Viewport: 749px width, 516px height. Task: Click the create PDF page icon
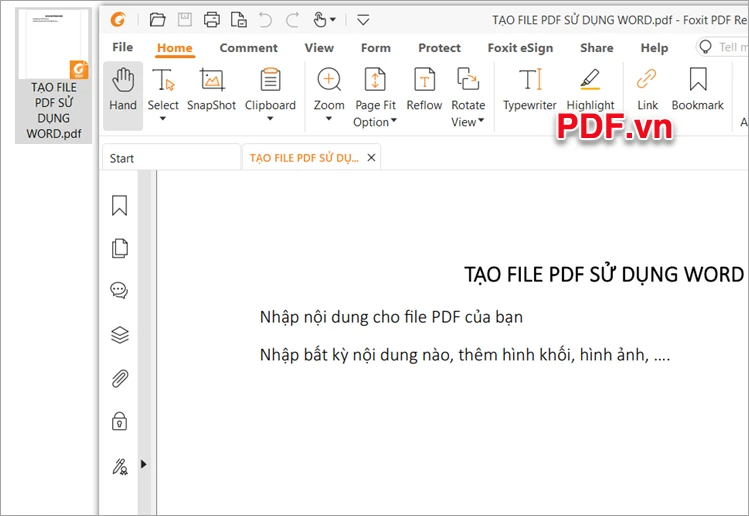tap(238, 20)
